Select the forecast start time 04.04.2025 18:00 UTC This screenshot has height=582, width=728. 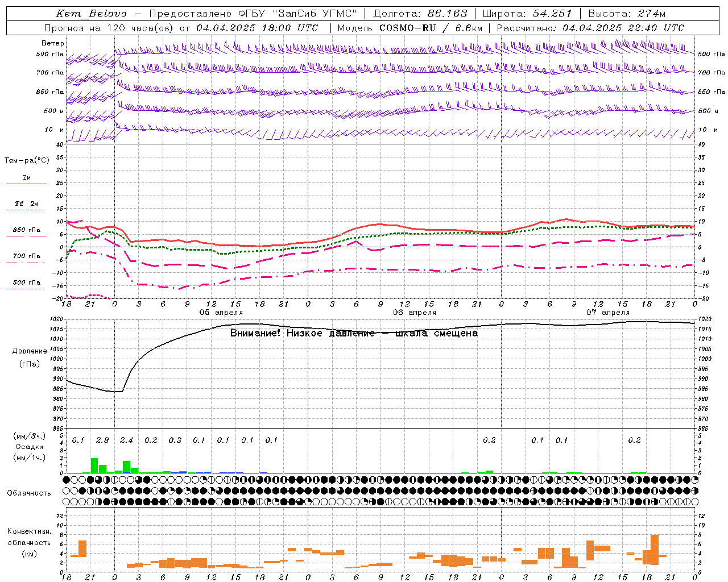[x=257, y=28]
